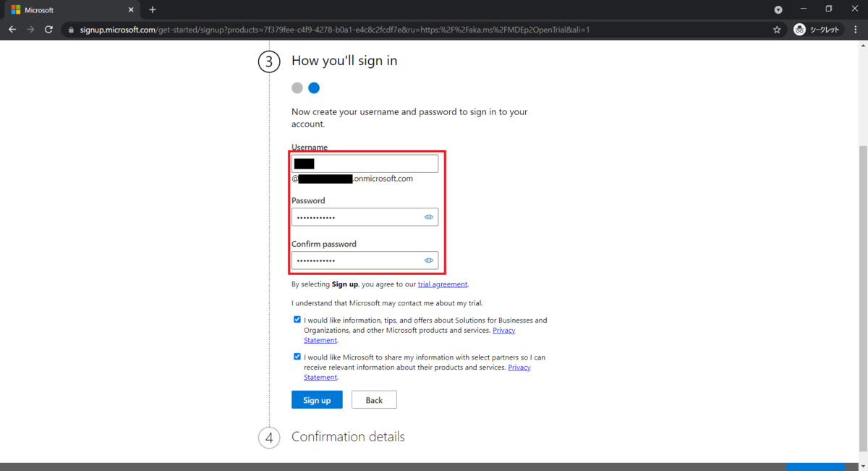Open the incognito profile icon
868x471 pixels.
coord(817,30)
